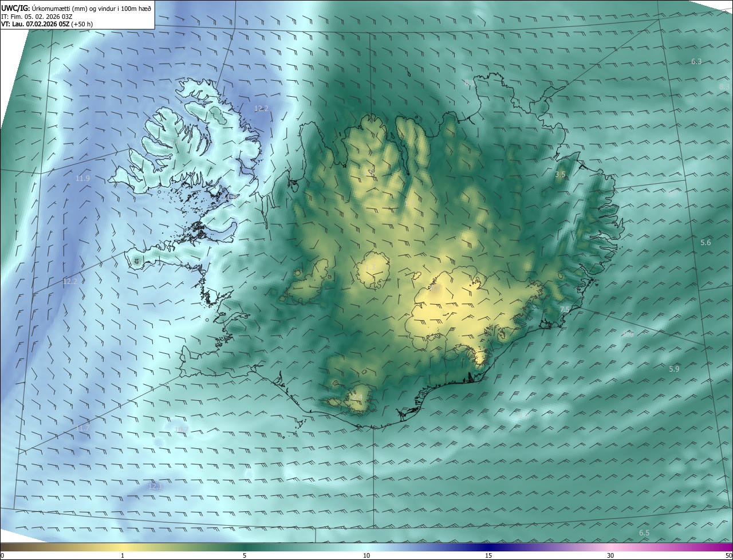Click the 30 tick label on the color scale
Viewport: 733px width, 560px height.
610,555
